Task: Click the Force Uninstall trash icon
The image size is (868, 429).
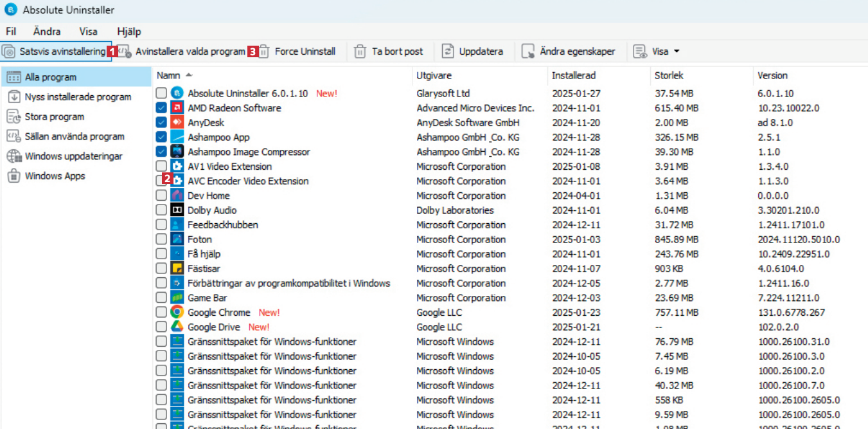Action: [x=264, y=51]
